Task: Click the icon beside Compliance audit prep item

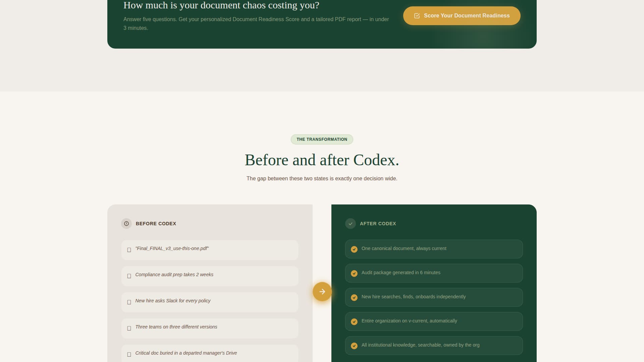Action: (x=129, y=276)
